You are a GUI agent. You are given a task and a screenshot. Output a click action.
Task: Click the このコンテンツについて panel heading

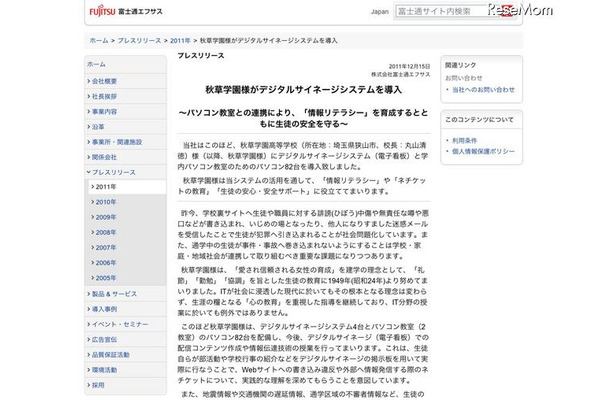click(x=479, y=119)
